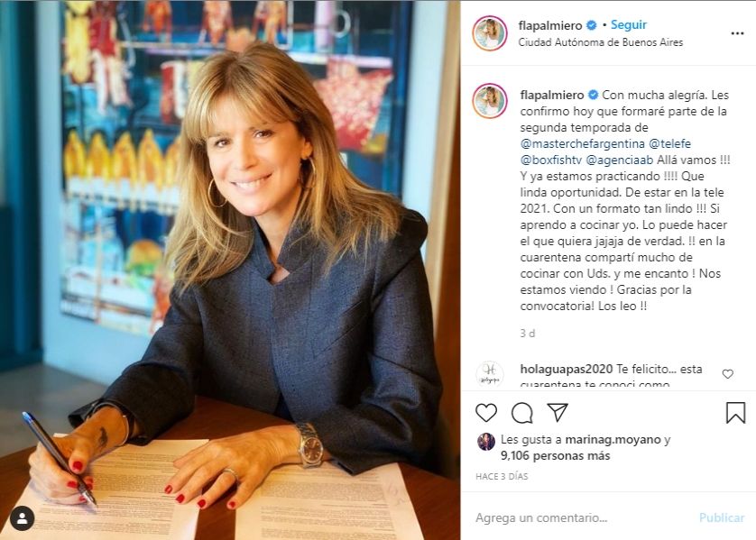Open marinag.moyano small avatar by likes
Viewport: 756px width, 540px height.
[x=486, y=441]
